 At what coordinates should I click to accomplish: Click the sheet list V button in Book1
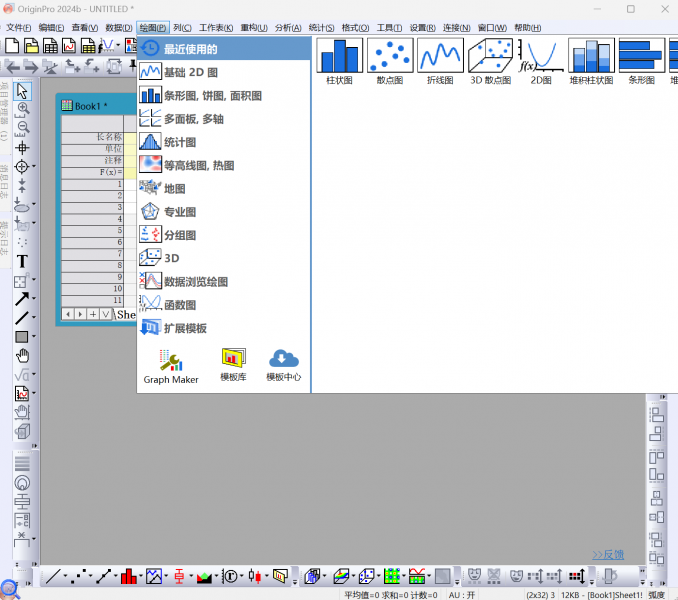[x=105, y=314]
